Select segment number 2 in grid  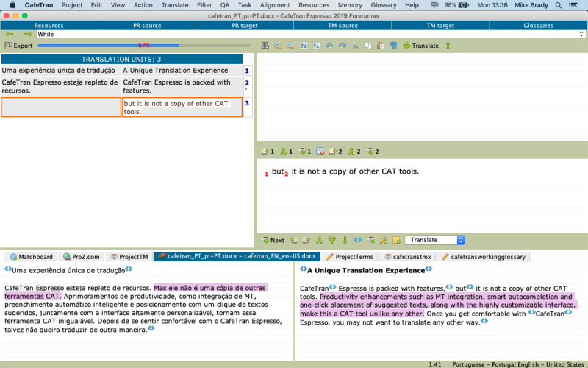[247, 85]
